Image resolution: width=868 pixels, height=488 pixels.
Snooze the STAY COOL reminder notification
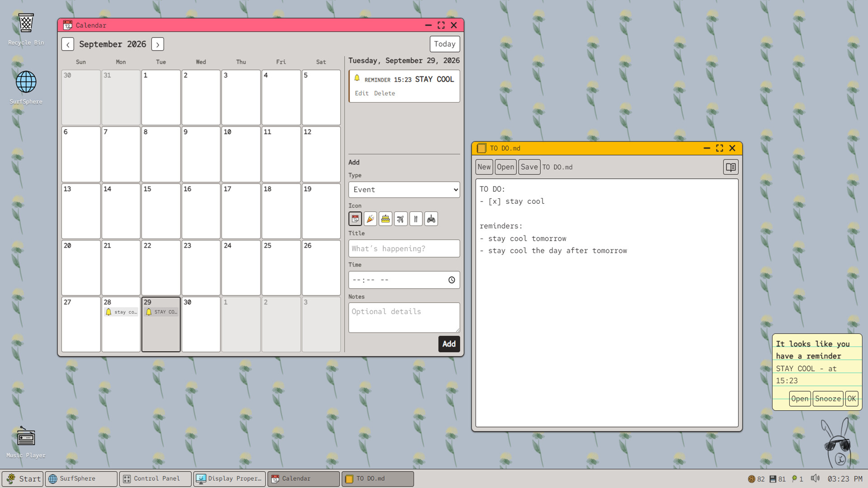pyautogui.click(x=828, y=399)
